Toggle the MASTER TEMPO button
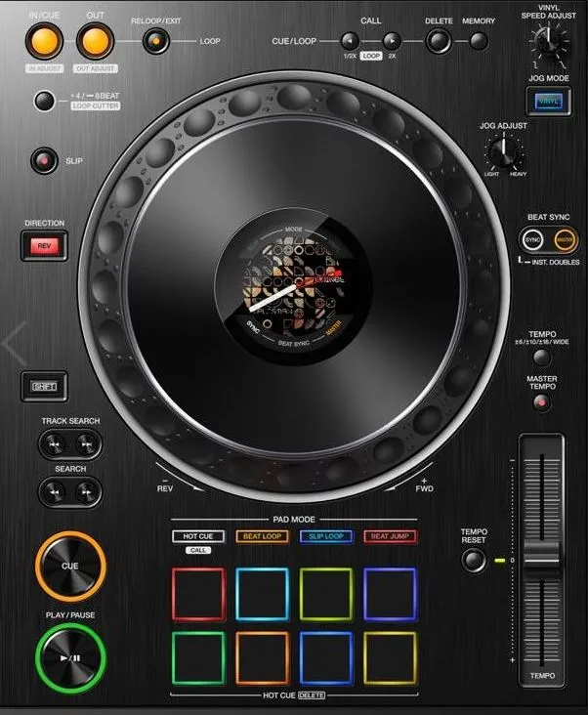This screenshot has height=715, width=588. 541,402
